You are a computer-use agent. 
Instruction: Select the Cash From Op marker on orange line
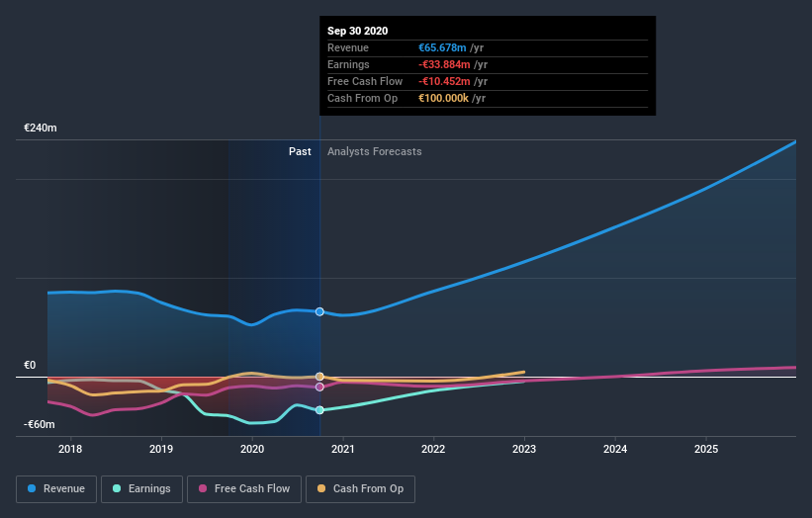tap(319, 377)
